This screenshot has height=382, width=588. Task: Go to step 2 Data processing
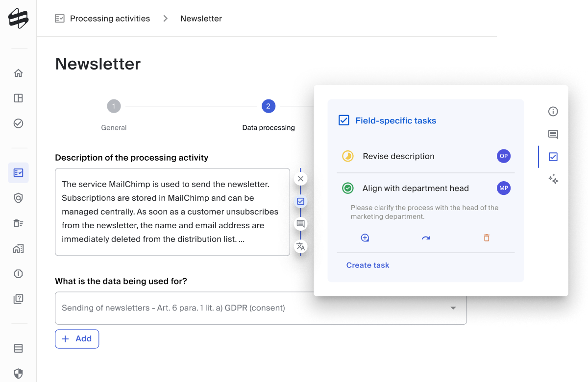(x=269, y=106)
